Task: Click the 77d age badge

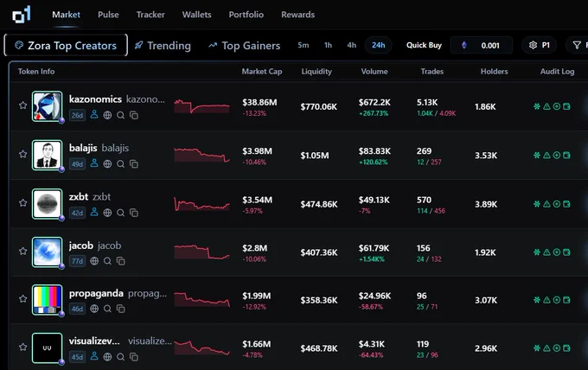Action: click(x=77, y=261)
